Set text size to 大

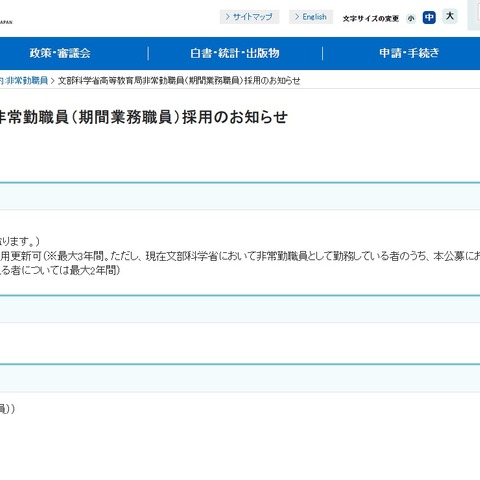click(450, 16)
